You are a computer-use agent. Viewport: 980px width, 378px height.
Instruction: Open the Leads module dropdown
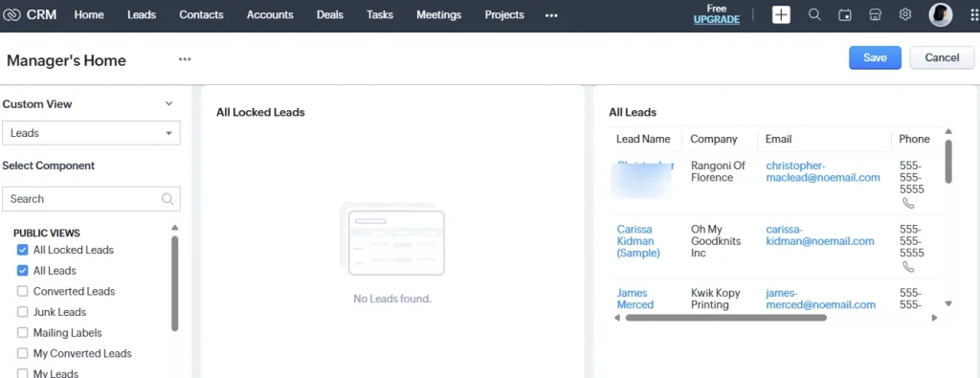point(91,133)
